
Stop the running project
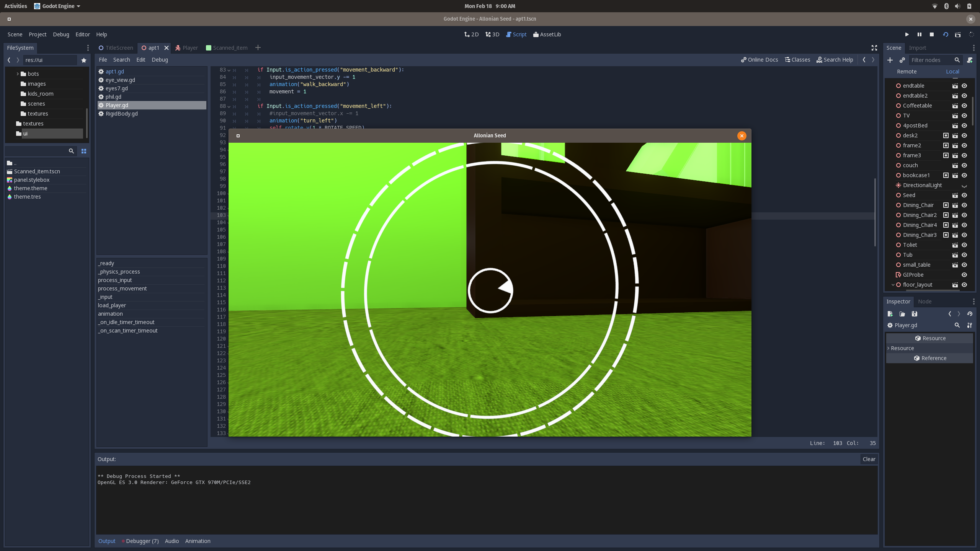pos(932,34)
